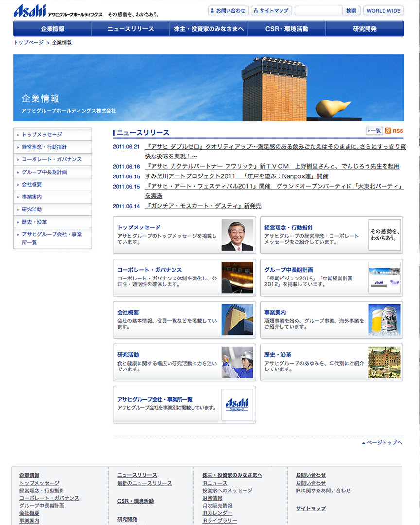Open the アサヒグループ会社・事業所一覧 card title

pyautogui.click(x=155, y=400)
